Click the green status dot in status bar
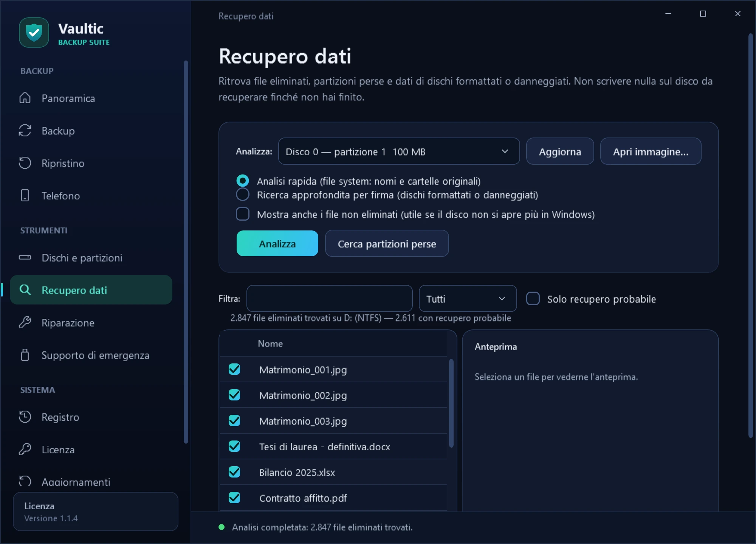The width and height of the screenshot is (756, 544). click(222, 527)
